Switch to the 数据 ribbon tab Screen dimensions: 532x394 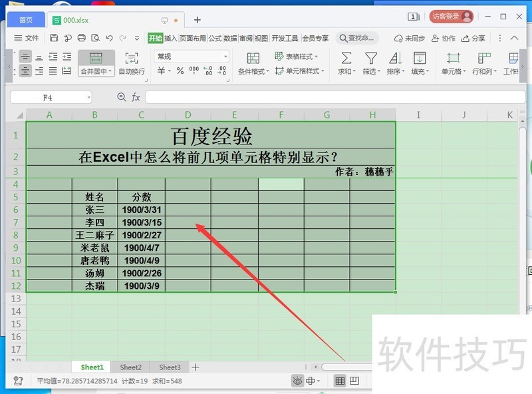[230, 38]
